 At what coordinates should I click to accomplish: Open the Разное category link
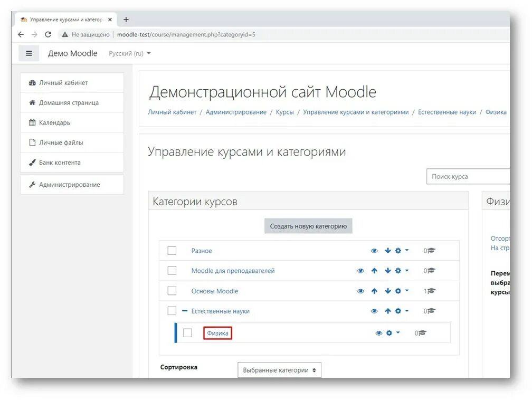point(202,251)
